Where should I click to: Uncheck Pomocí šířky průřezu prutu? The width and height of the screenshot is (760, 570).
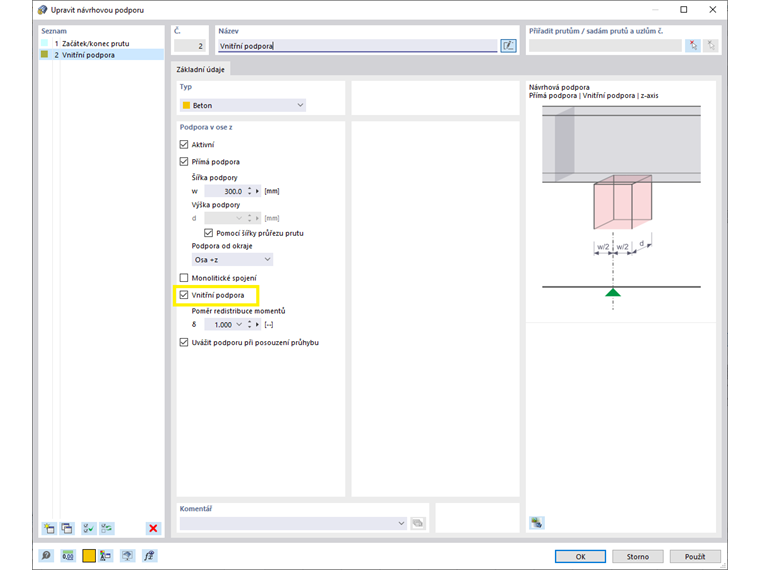(208, 233)
